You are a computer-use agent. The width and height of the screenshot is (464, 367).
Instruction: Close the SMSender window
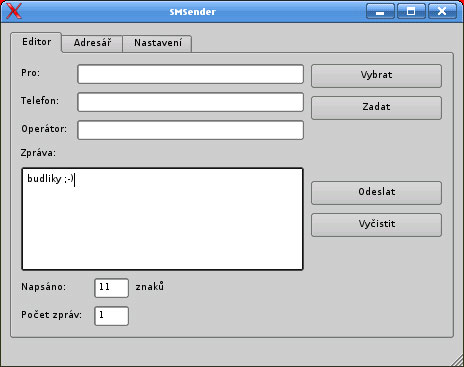(442, 11)
